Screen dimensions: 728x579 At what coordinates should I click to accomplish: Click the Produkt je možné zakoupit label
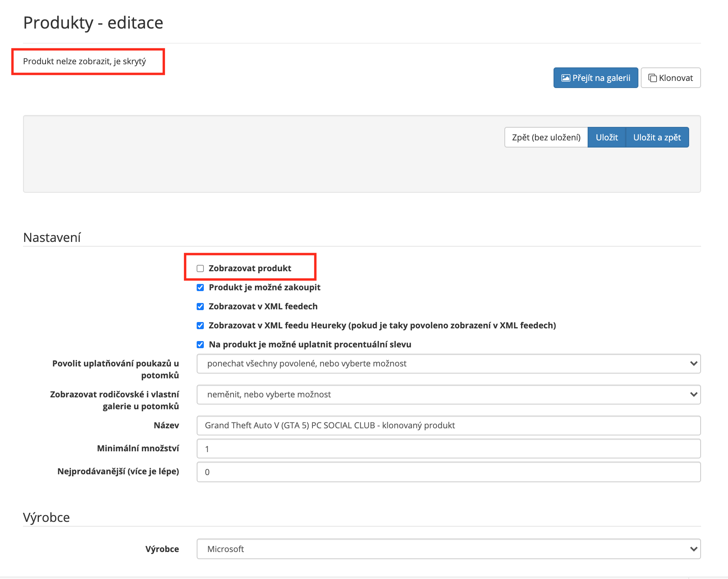(264, 288)
